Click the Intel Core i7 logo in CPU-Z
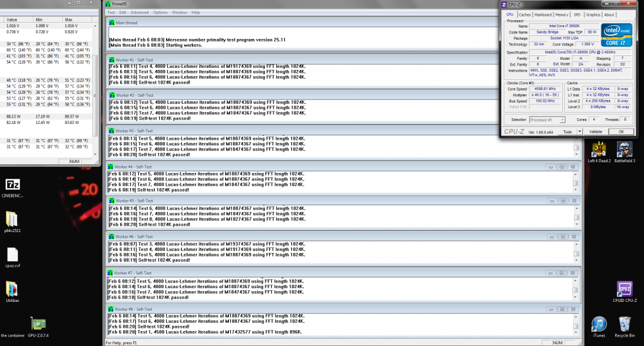 click(x=616, y=35)
